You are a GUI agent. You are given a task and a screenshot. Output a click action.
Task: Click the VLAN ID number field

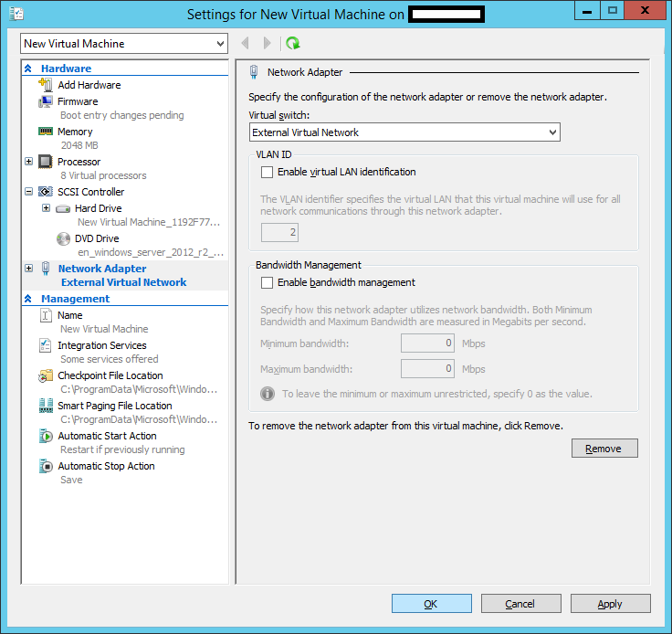(280, 232)
